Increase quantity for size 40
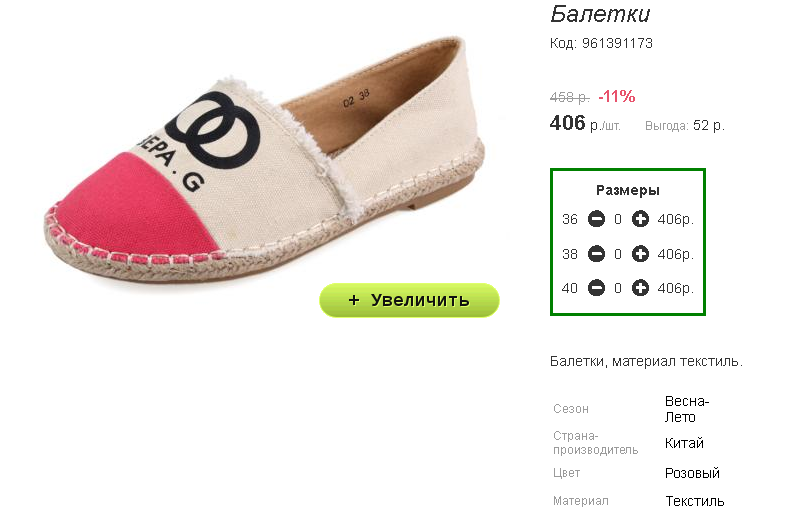 (x=640, y=288)
